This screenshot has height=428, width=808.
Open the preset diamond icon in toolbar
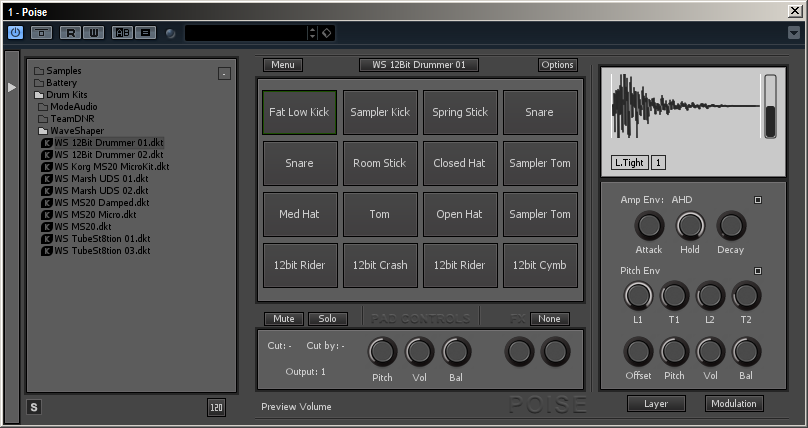pos(327,33)
